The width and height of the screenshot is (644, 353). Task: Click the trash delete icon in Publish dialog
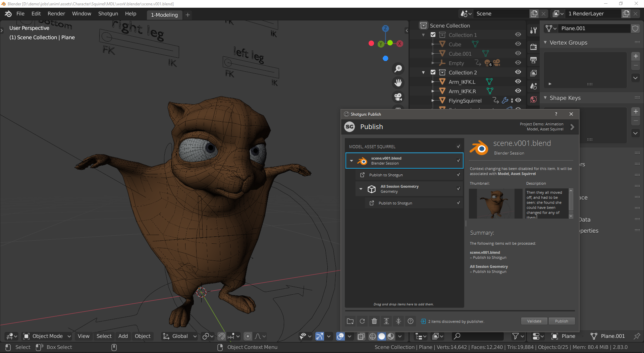(x=374, y=321)
